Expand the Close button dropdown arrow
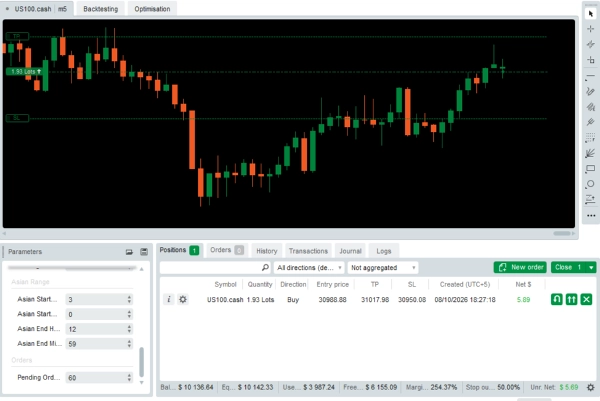This screenshot has width=600, height=401. [x=591, y=267]
